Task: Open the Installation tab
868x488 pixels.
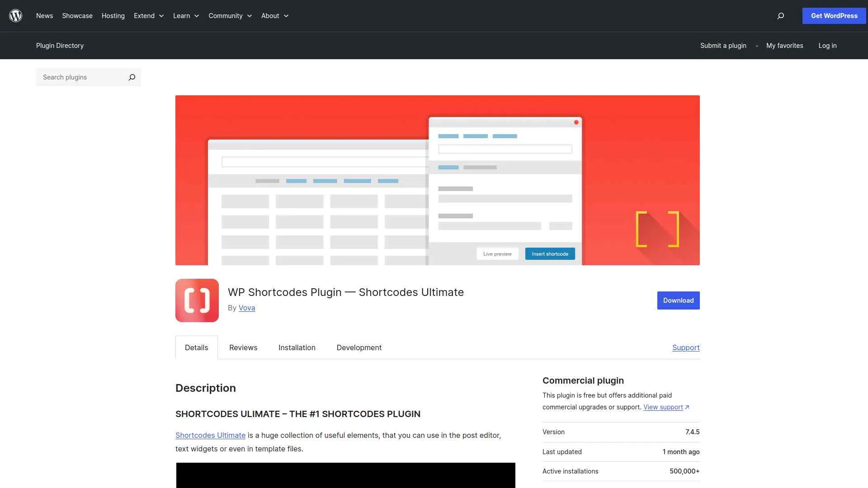Action: coord(297,347)
